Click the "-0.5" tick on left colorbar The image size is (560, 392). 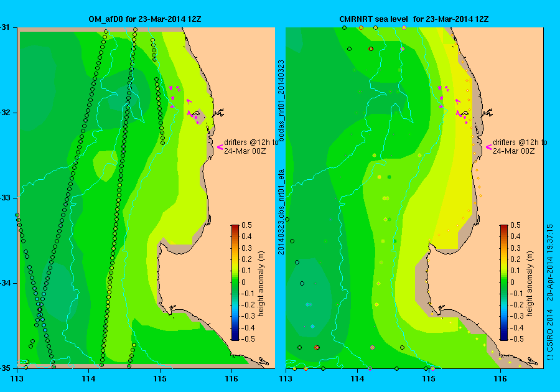(x=248, y=339)
